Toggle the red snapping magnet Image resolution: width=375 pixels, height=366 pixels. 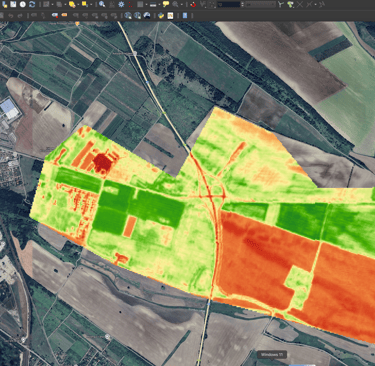pos(193,4)
